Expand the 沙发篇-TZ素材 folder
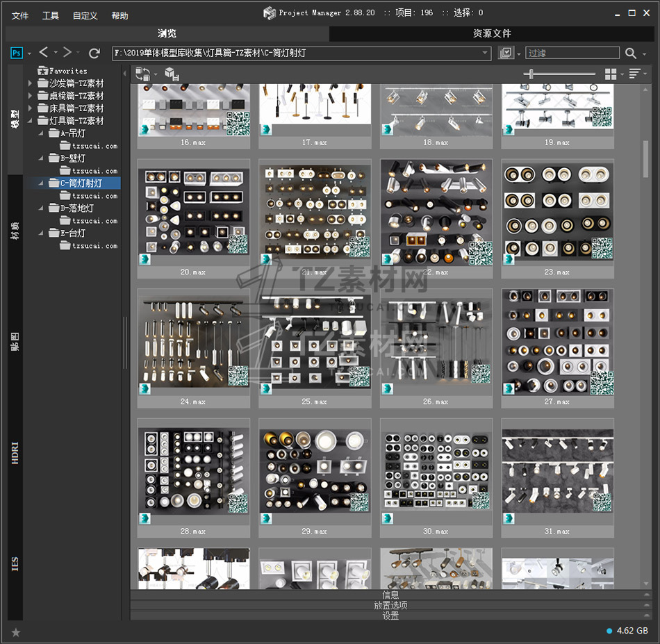660x644 pixels. point(31,83)
